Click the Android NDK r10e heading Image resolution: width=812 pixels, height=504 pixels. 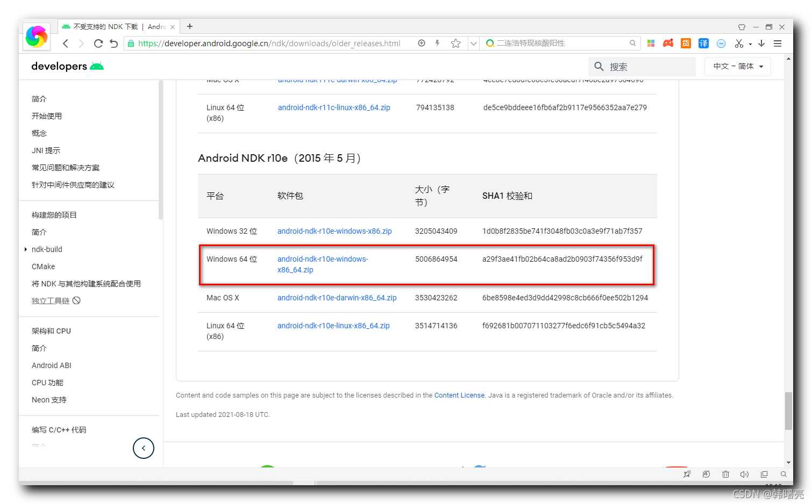[x=280, y=158]
